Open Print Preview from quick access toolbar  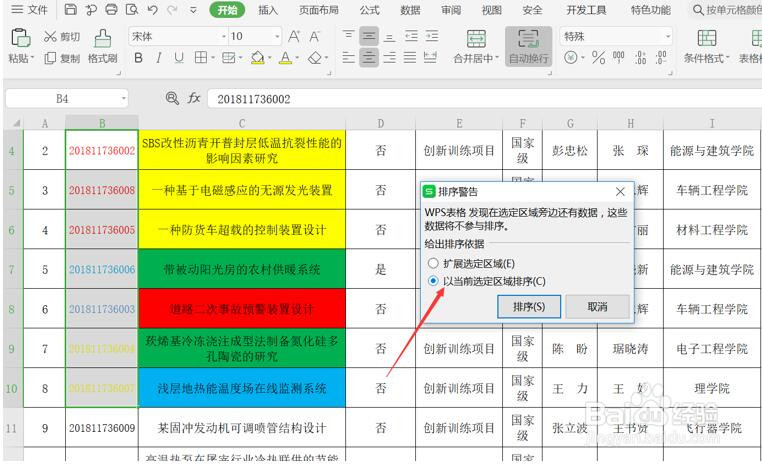(132, 9)
